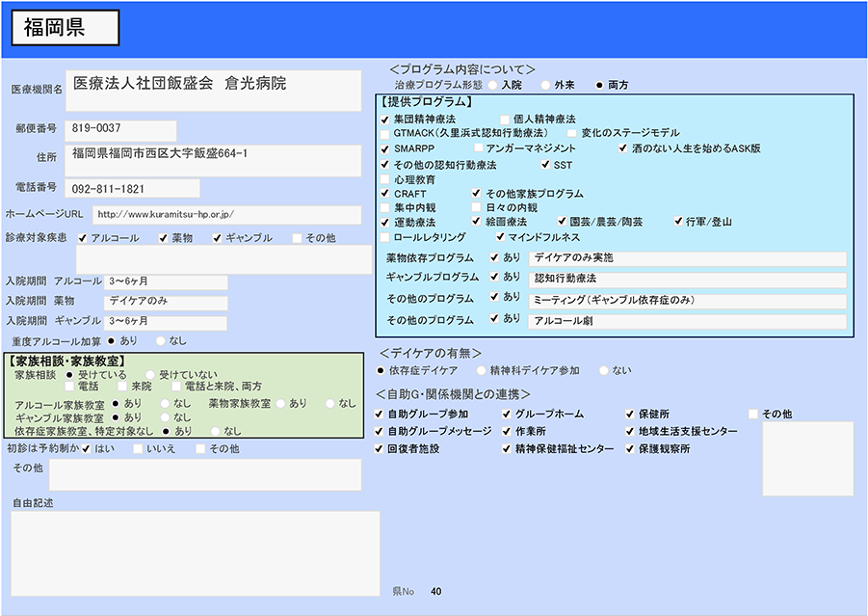Choose the 外来 radio button
This screenshot has height=616, width=868.
click(545, 86)
